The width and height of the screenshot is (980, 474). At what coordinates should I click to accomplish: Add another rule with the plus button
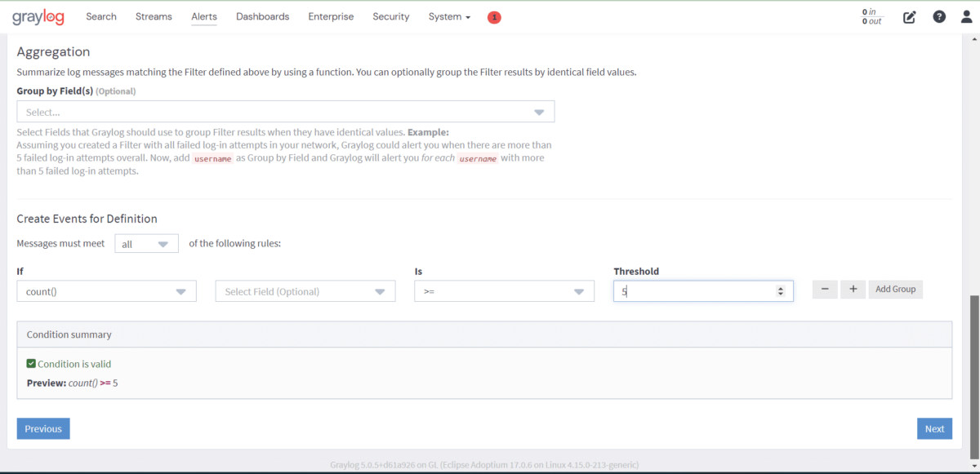coord(853,289)
